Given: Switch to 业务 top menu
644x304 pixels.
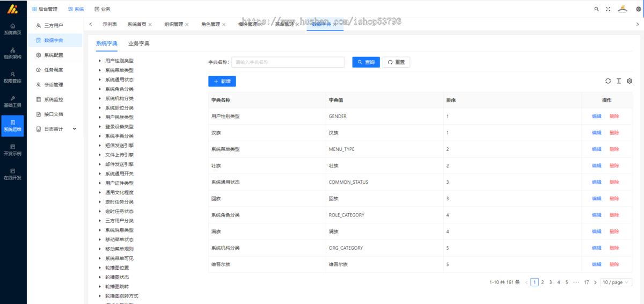Looking at the screenshot, I should (x=103, y=9).
